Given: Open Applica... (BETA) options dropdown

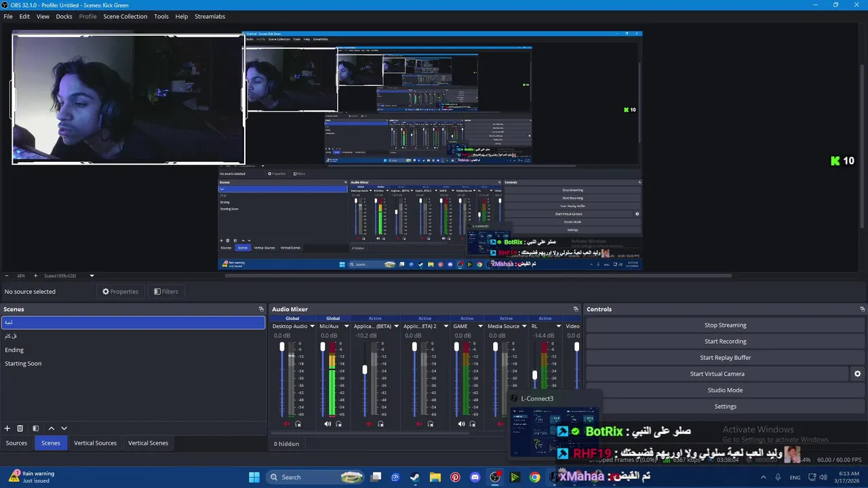Looking at the screenshot, I should pyautogui.click(x=396, y=326).
